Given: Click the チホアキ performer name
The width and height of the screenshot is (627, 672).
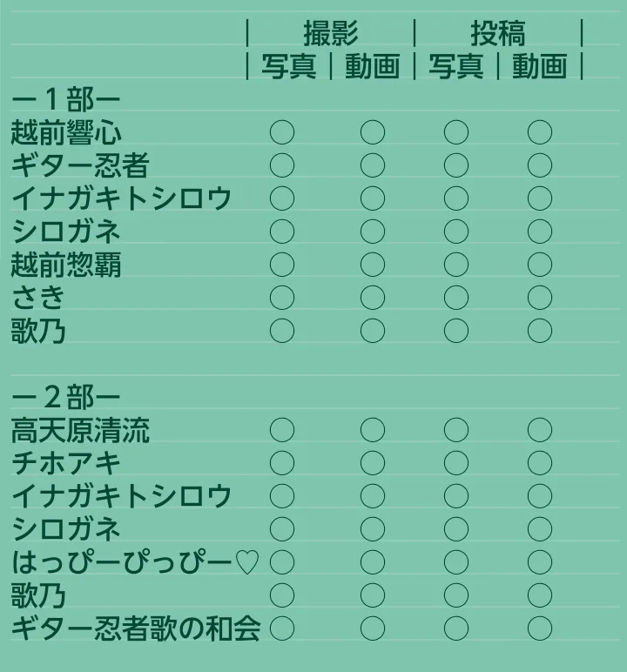Looking at the screenshot, I should [x=66, y=463].
